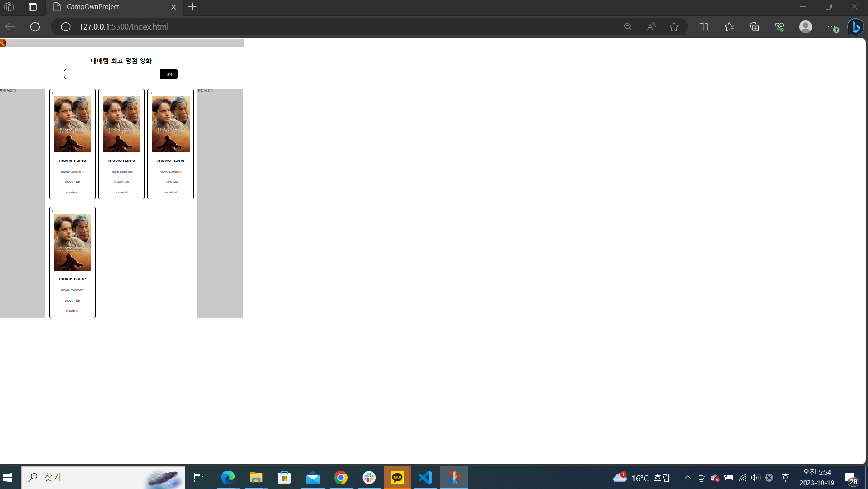Open Task View on taskbar

(x=199, y=478)
